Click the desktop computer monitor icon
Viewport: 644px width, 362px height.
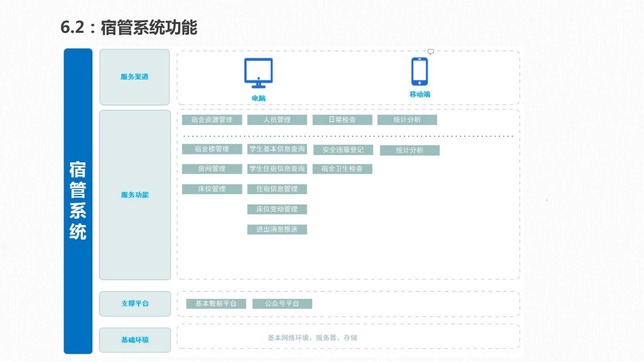(258, 73)
